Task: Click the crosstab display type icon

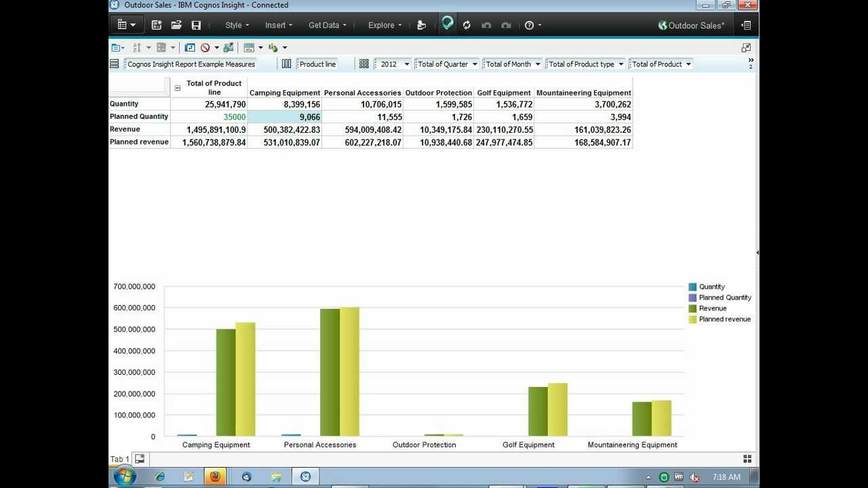Action: click(249, 47)
